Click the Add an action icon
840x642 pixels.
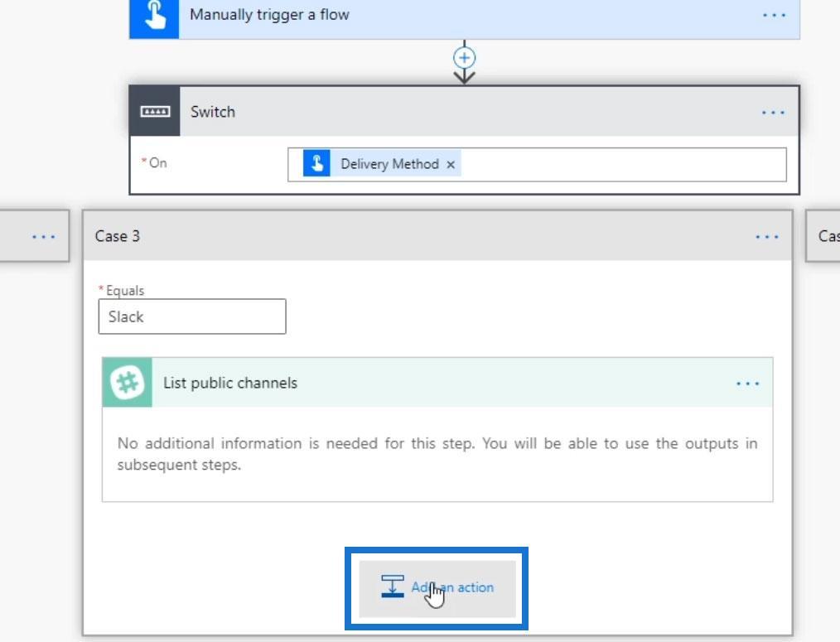tap(392, 586)
